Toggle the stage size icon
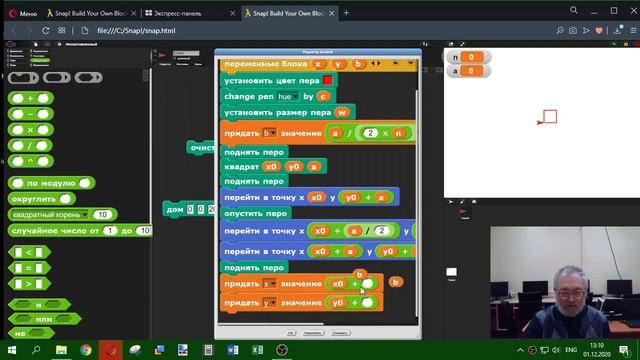 pyautogui.click(x=451, y=44)
